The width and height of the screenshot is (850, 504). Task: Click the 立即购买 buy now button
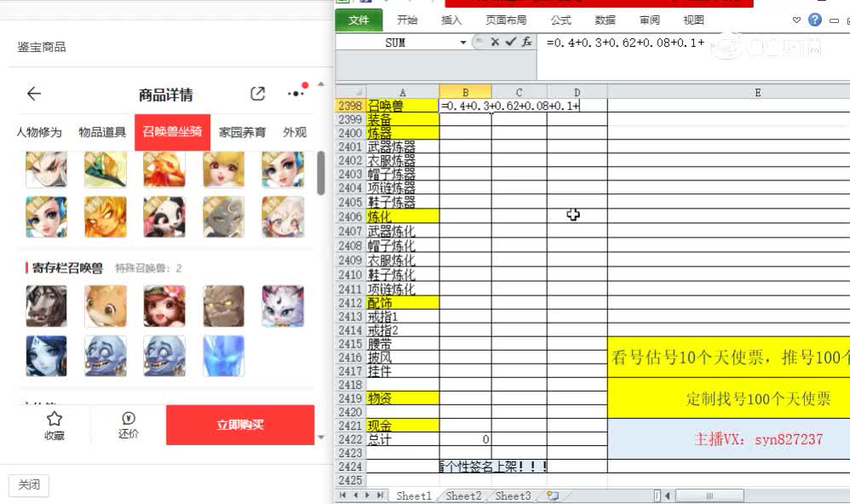[x=240, y=425]
